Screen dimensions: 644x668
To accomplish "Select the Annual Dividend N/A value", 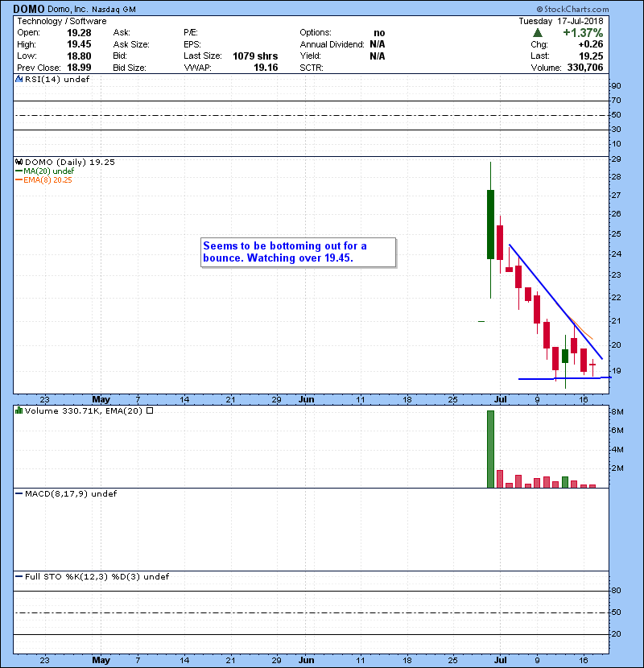I will (x=378, y=44).
